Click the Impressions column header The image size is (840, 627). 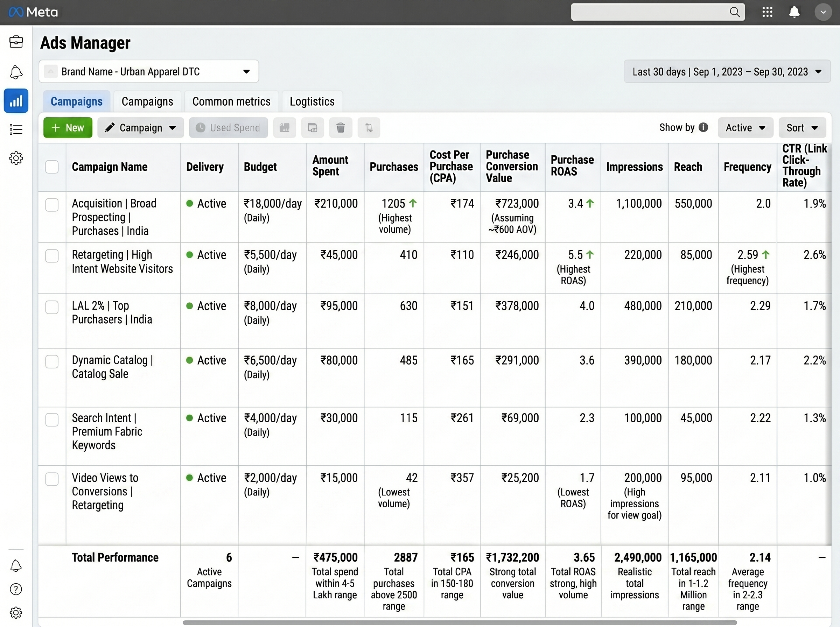tap(634, 167)
